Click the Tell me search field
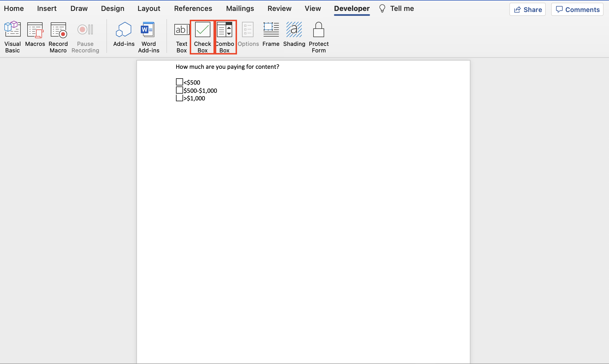This screenshot has width=609, height=364. (x=402, y=8)
